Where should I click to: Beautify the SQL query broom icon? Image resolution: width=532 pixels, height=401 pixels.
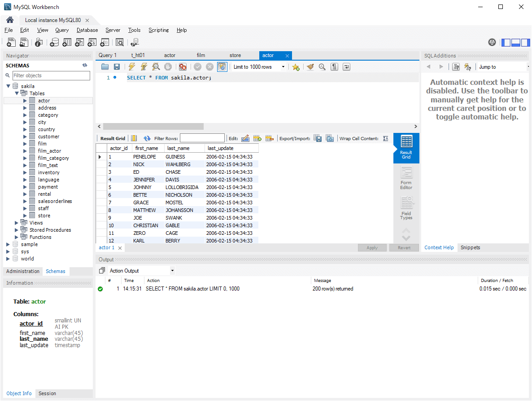coord(310,67)
